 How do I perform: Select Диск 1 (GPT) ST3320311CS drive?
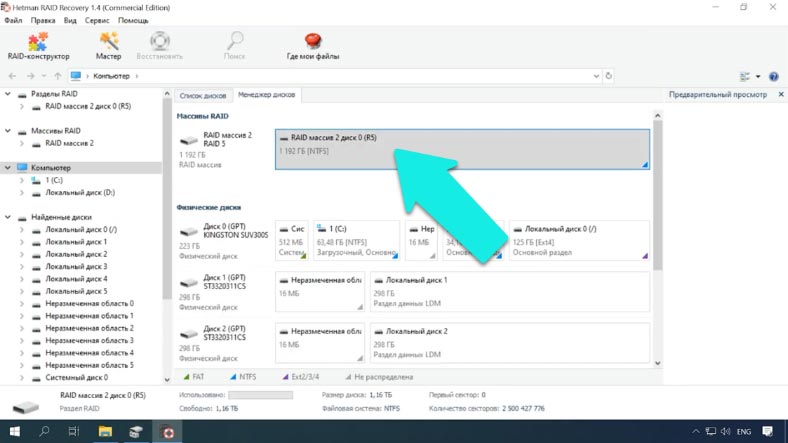pos(224,292)
